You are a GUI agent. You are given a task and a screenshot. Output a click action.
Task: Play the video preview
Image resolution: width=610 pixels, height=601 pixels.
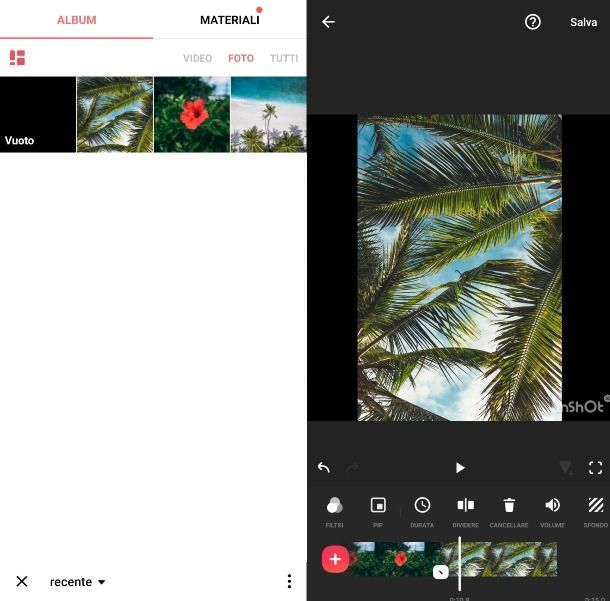coord(460,468)
